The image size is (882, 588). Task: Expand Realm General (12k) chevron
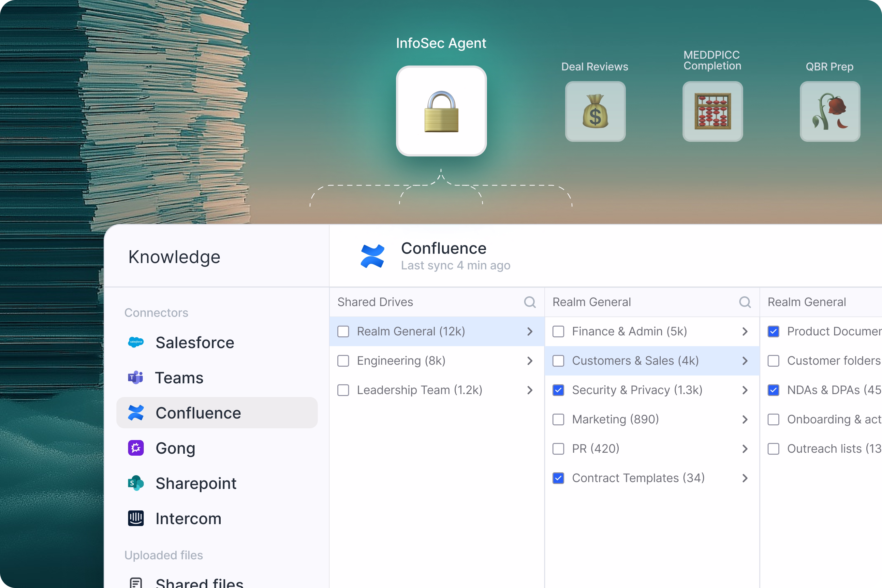(530, 331)
